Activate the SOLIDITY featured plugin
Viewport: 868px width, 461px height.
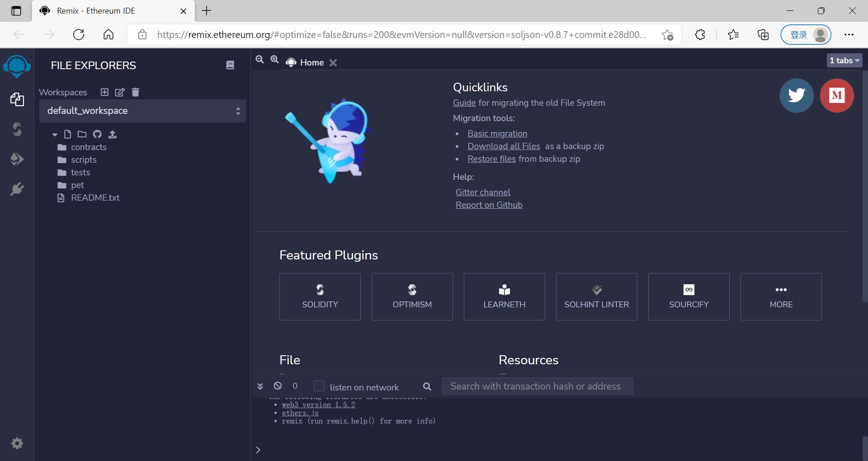pyautogui.click(x=320, y=296)
